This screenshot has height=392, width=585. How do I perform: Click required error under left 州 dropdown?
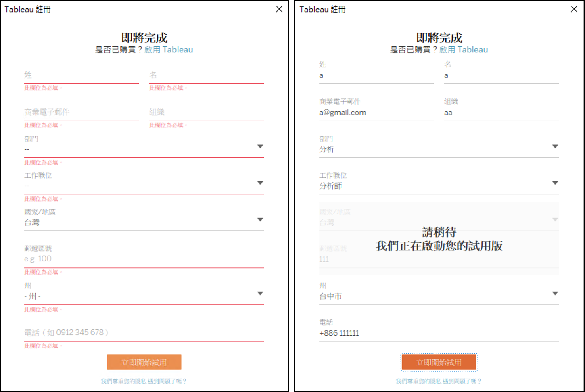point(43,309)
